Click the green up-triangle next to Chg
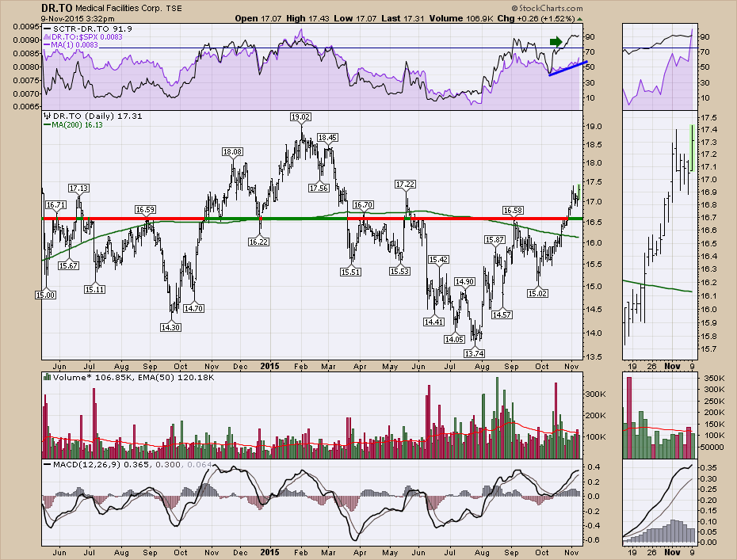The width and height of the screenshot is (737, 560). 579,19
